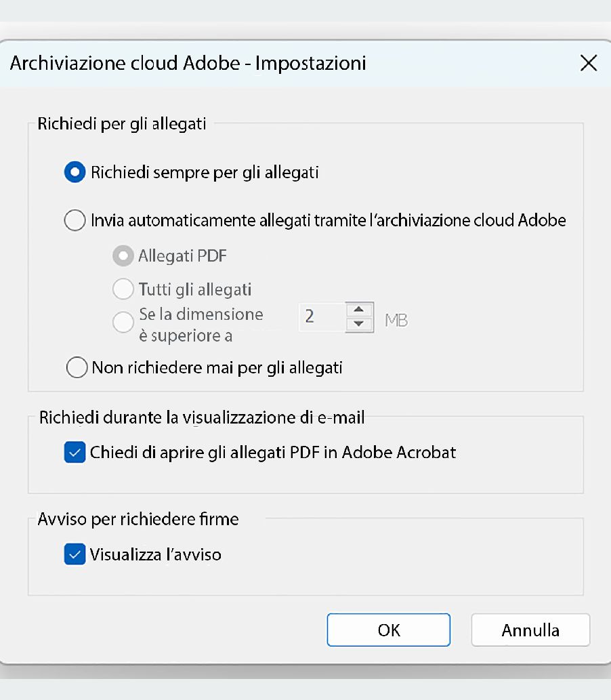Uncheck "Chiedi di aprire gli allegati PDF"
The height and width of the screenshot is (700, 611).
pyautogui.click(x=75, y=452)
